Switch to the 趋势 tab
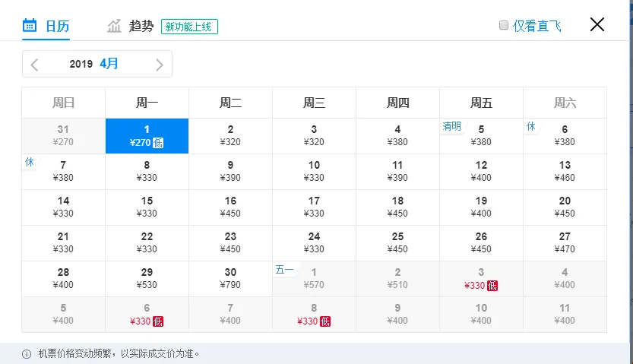633x364 pixels. 141,26
